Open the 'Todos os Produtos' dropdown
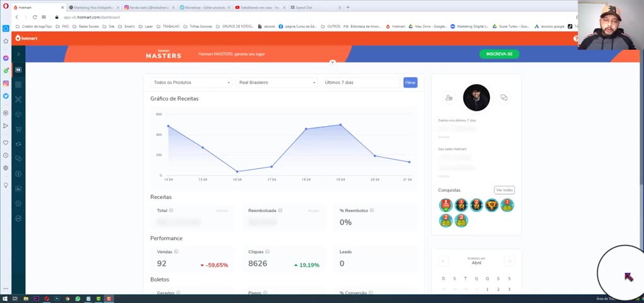This screenshot has height=303, width=644. (x=191, y=83)
